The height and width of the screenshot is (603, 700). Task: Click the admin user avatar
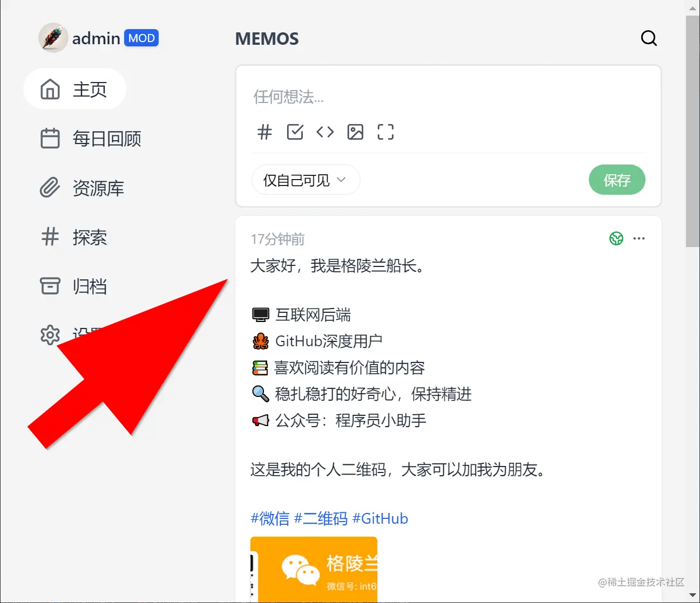pyautogui.click(x=53, y=38)
